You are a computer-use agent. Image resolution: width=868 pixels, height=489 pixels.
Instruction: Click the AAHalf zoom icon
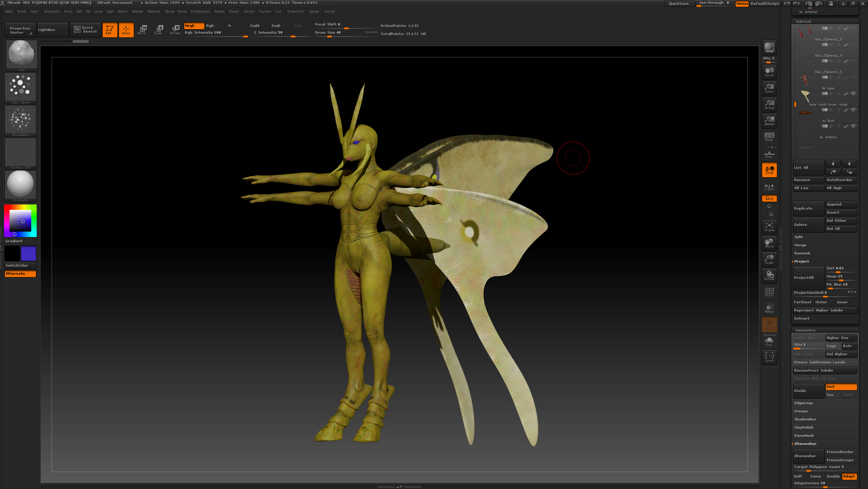pos(769,121)
